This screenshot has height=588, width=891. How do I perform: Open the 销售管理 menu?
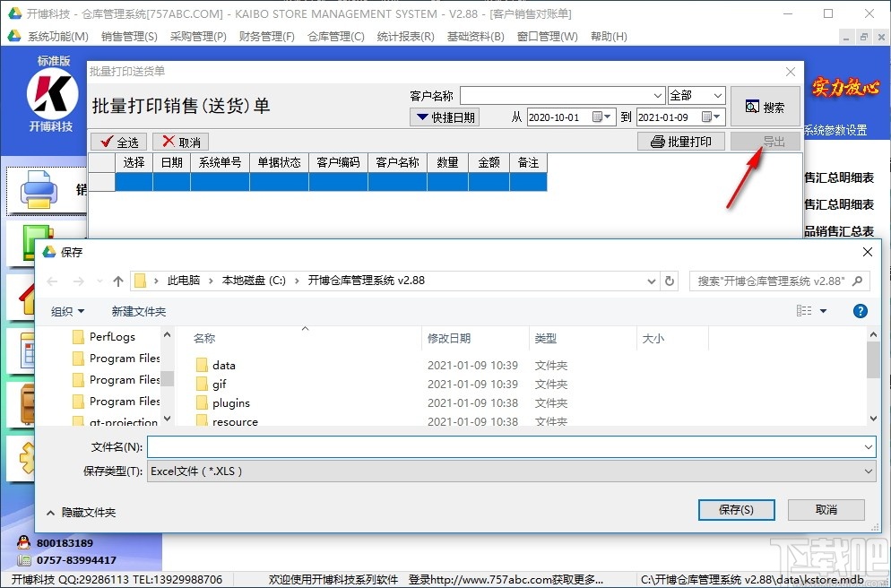[128, 36]
